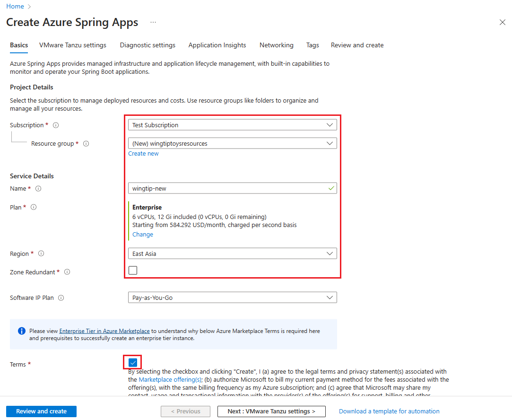This screenshot has width=512, height=420.
Task: Click the Name field containing wingtip-new
Action: point(233,188)
